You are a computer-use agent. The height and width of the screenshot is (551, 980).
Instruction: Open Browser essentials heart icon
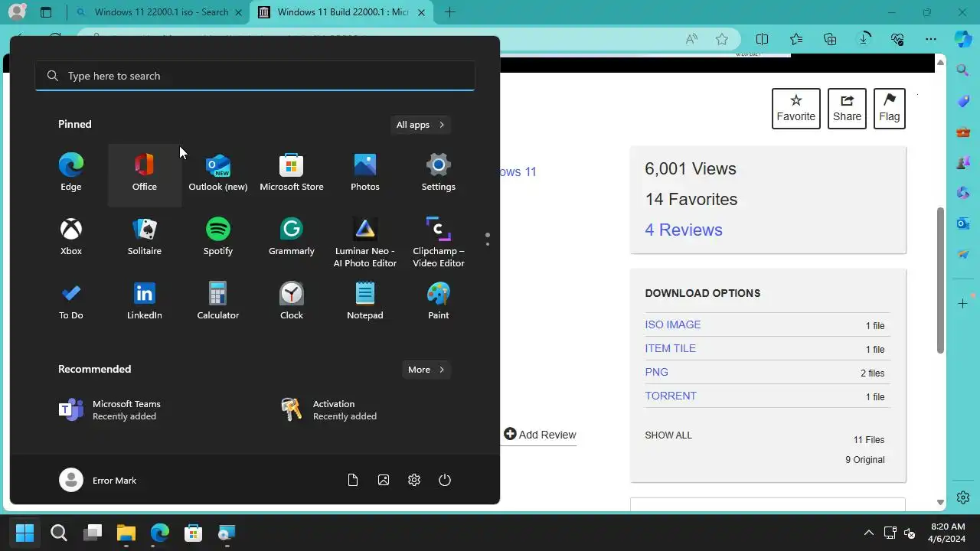pyautogui.click(x=897, y=39)
